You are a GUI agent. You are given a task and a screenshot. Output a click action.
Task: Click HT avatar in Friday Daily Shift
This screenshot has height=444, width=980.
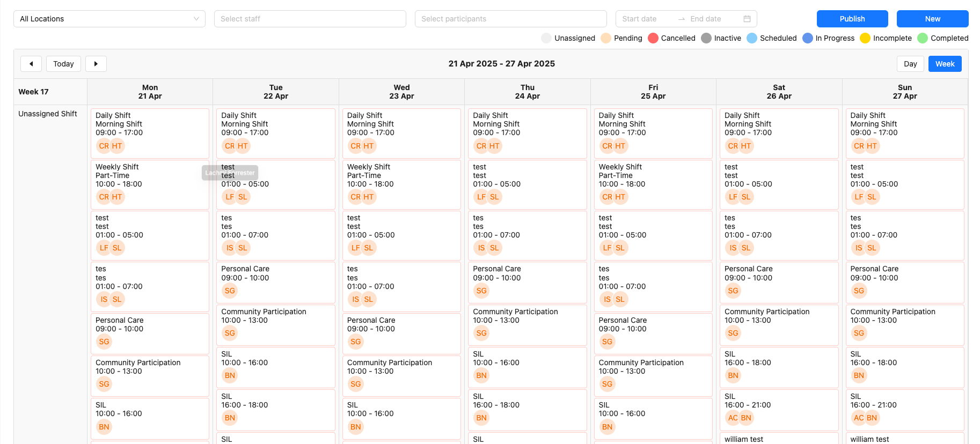(620, 146)
